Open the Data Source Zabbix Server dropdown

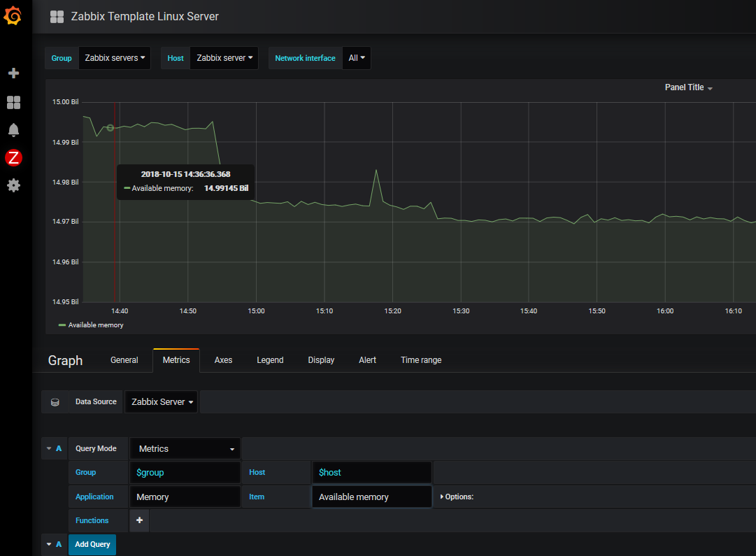pyautogui.click(x=162, y=402)
